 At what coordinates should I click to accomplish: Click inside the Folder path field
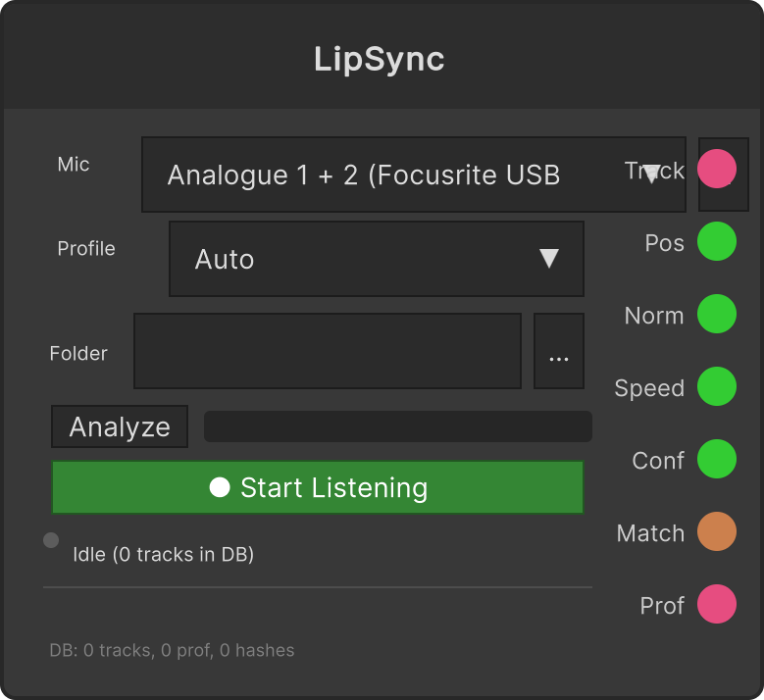tap(328, 351)
